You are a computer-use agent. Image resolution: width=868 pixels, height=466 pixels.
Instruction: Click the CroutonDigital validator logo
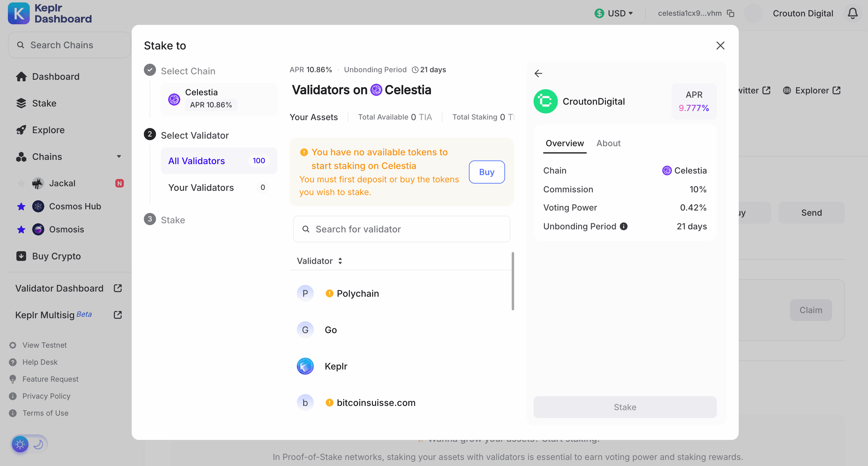click(x=545, y=101)
